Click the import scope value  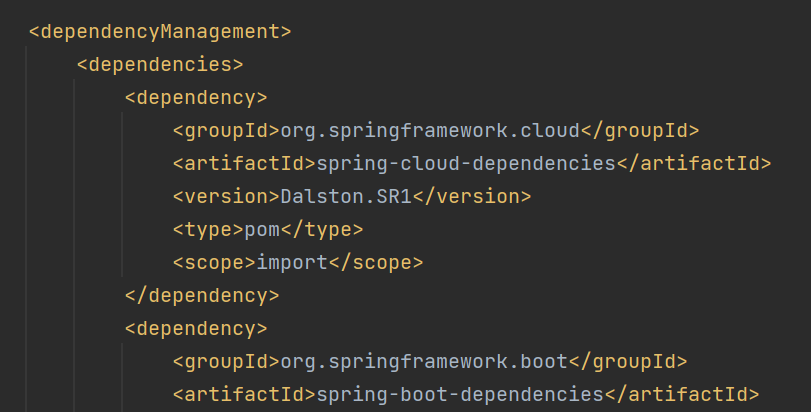point(292,263)
